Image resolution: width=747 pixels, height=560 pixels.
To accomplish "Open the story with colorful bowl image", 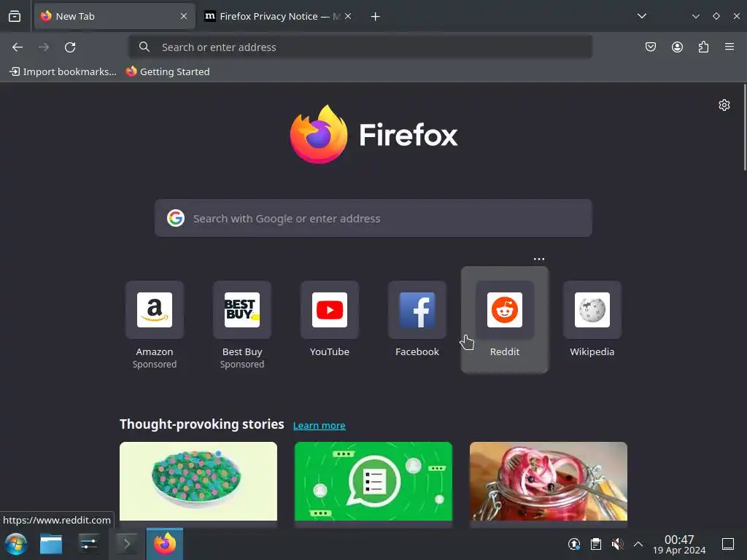I will [198, 483].
